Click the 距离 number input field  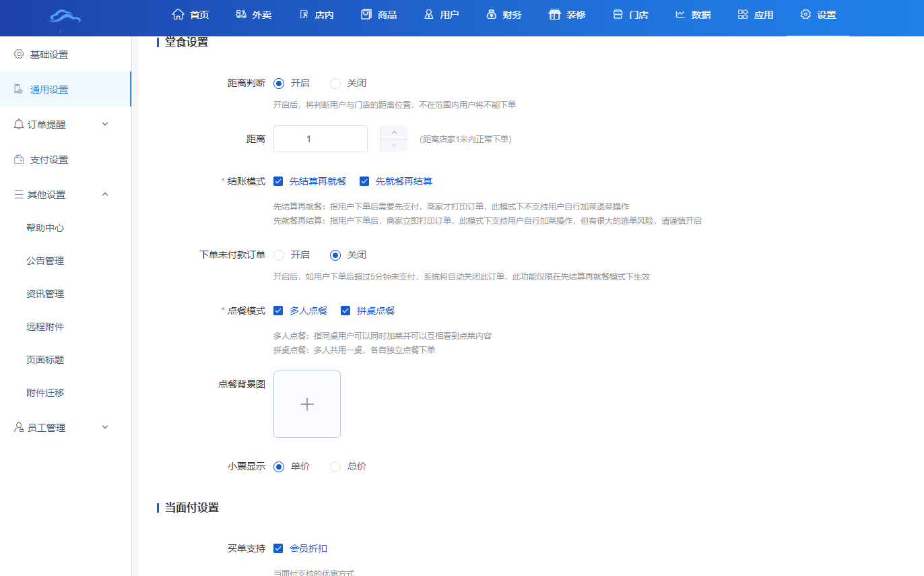[x=321, y=139]
